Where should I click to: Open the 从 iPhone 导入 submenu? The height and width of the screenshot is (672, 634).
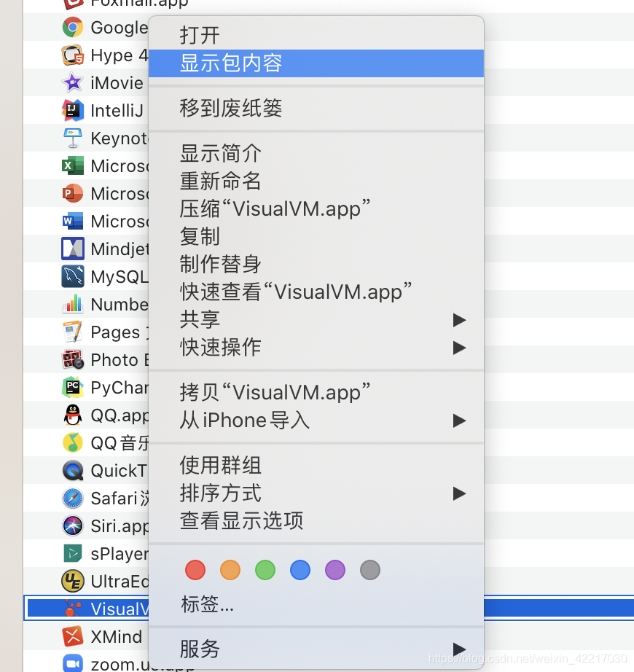tap(316, 420)
